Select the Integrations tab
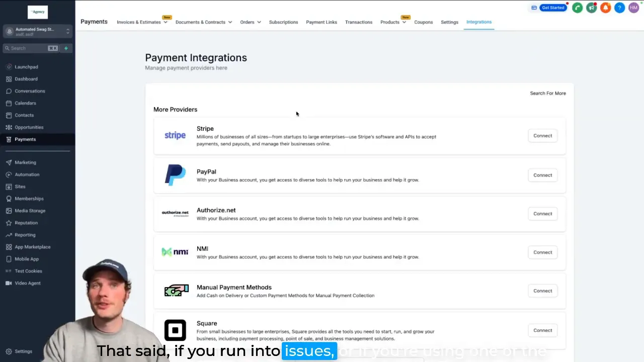 (x=479, y=22)
